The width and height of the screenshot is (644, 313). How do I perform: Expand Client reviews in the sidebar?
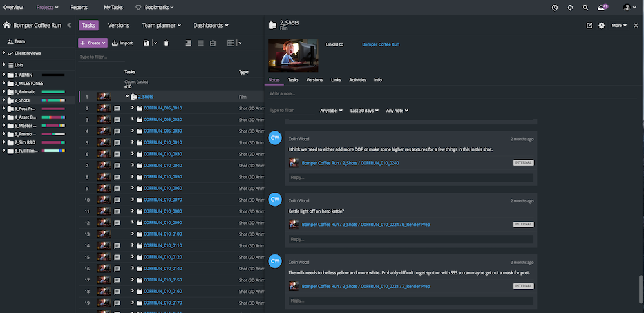coord(4,53)
